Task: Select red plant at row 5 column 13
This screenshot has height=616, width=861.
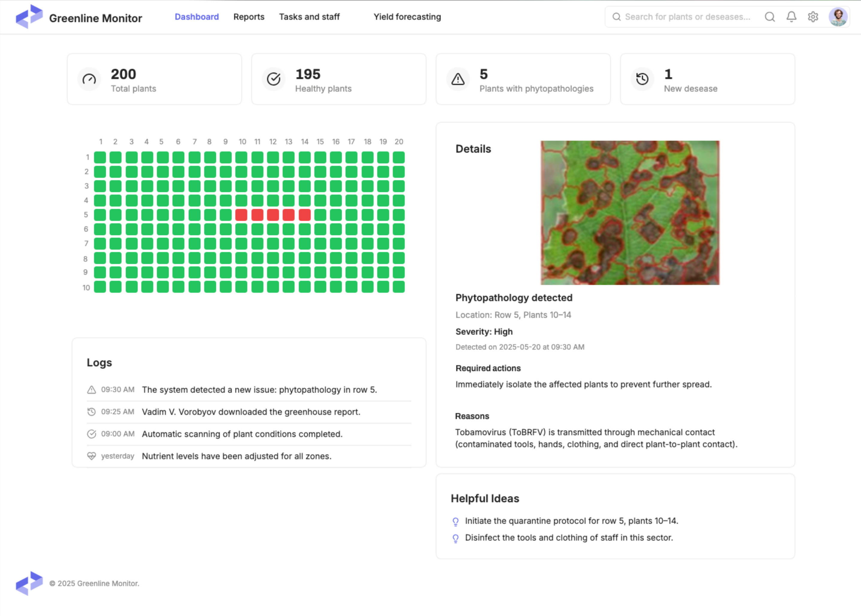Action: [289, 215]
